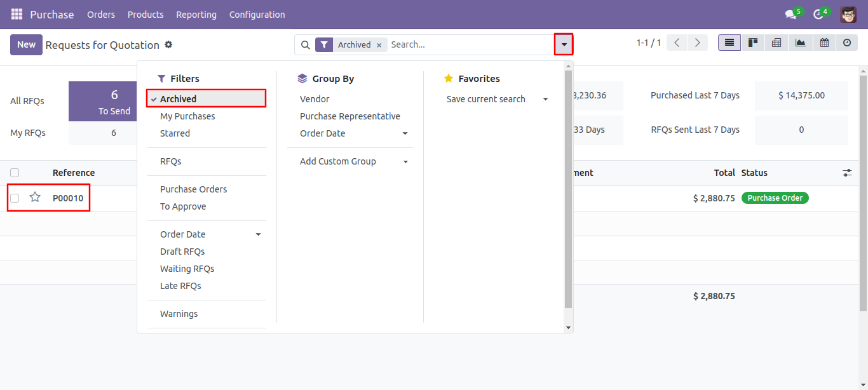Click the $ 14,375.00 purchased value
This screenshot has height=390, width=868.
click(801, 95)
